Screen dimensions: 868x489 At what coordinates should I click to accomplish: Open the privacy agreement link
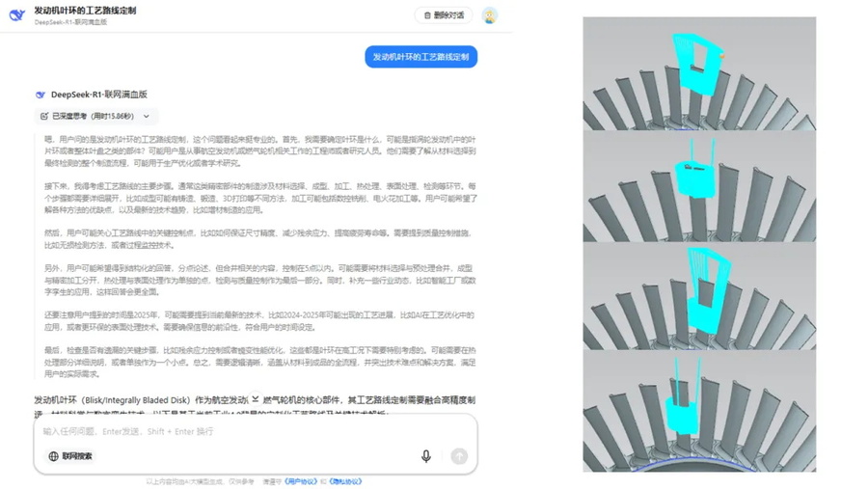[345, 482]
